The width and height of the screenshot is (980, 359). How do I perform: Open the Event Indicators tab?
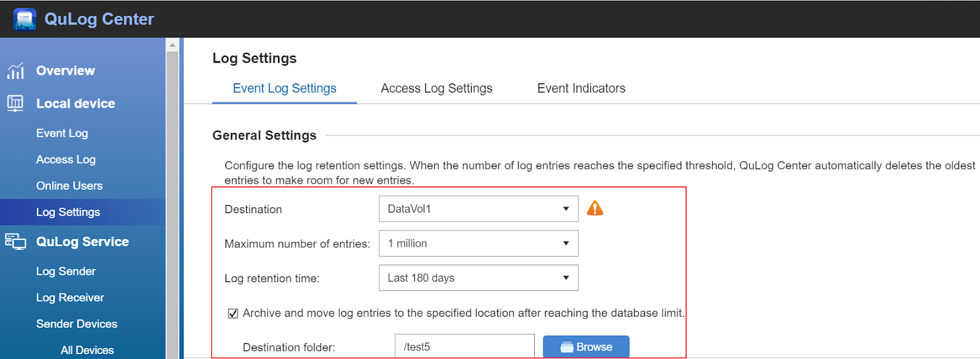[581, 88]
